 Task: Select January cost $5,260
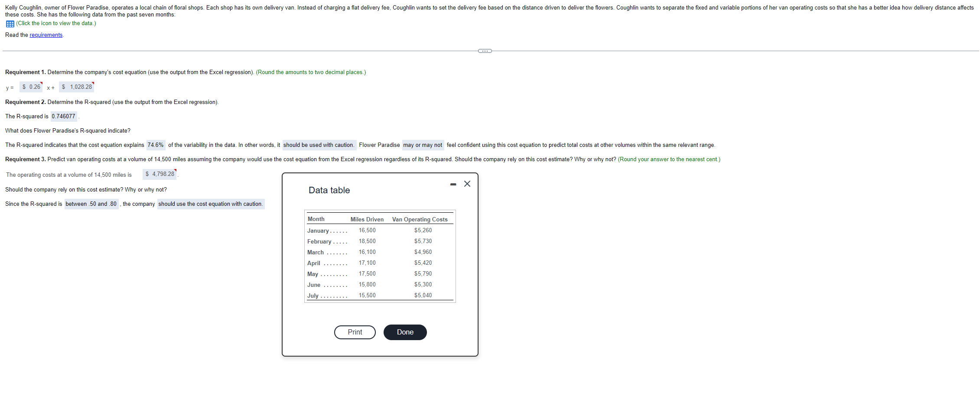point(423,231)
